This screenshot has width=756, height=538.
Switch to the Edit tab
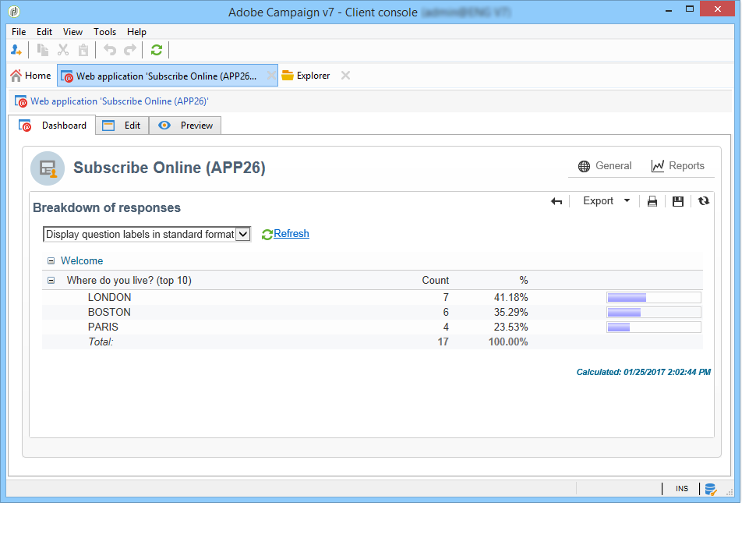click(x=122, y=126)
